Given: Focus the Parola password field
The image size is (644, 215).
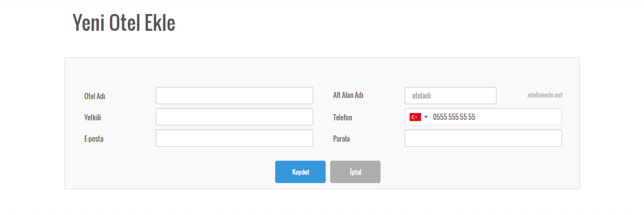Looking at the screenshot, I should click(x=483, y=138).
